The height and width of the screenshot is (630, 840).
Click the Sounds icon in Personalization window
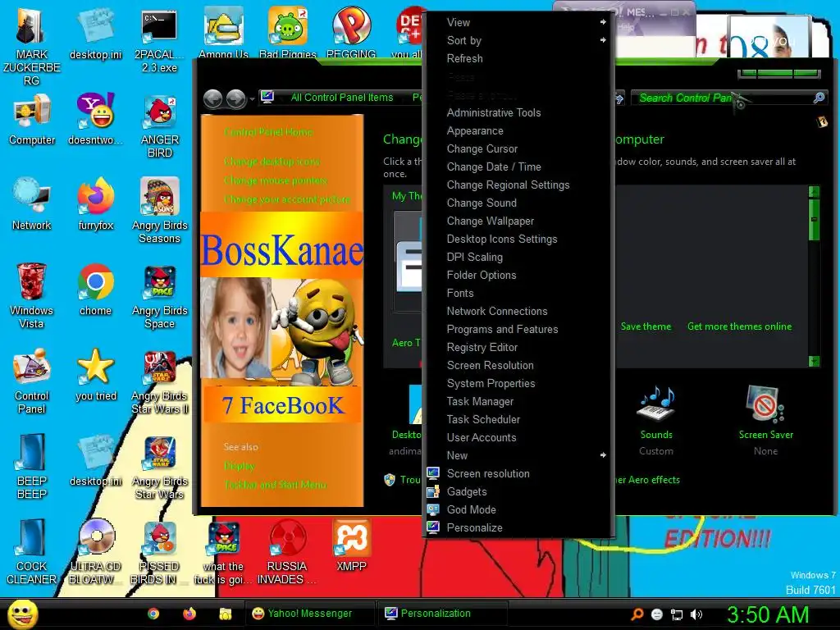pyautogui.click(x=656, y=405)
